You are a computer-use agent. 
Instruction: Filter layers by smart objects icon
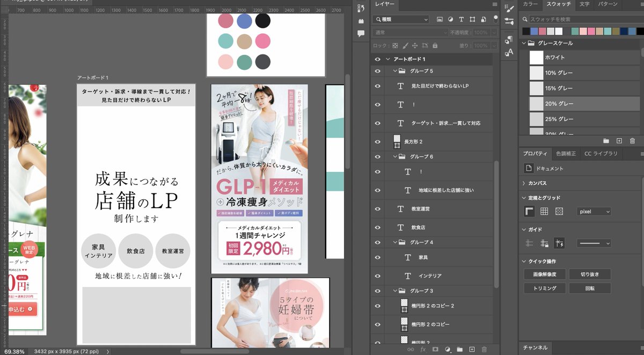point(484,19)
